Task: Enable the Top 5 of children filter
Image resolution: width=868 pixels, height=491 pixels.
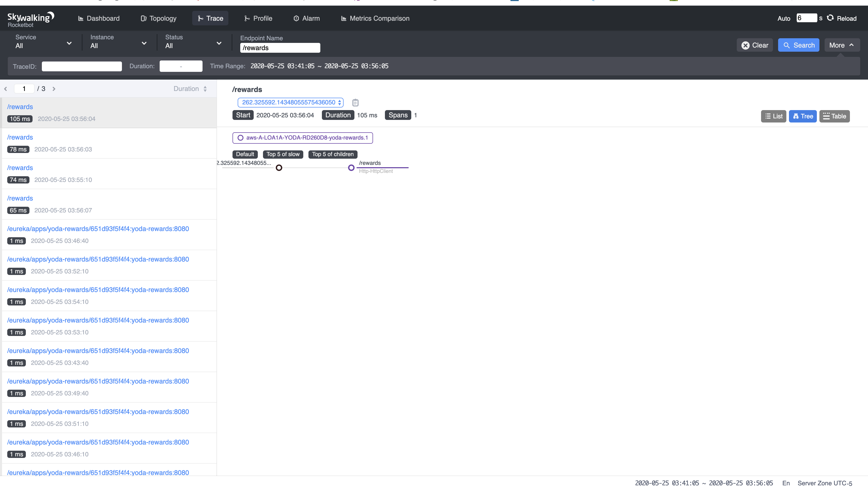Action: [x=332, y=154]
